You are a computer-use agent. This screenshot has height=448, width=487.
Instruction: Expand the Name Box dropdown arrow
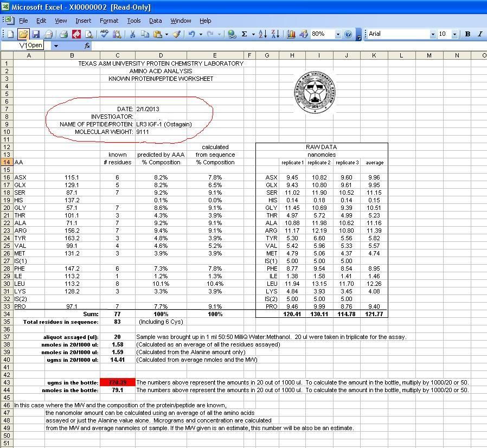[56, 46]
